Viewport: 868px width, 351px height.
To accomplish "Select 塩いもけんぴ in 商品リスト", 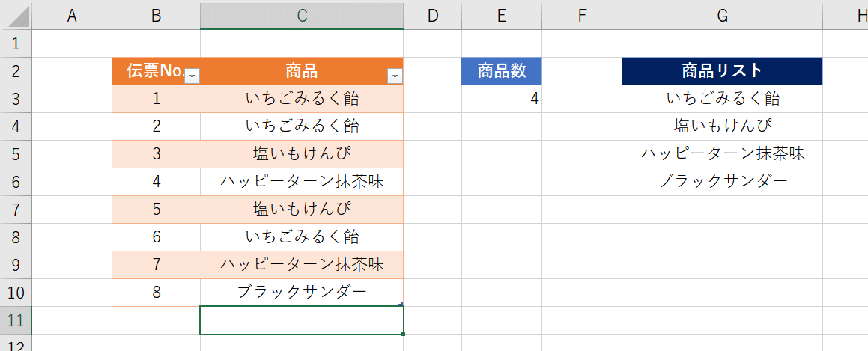I will tap(722, 126).
